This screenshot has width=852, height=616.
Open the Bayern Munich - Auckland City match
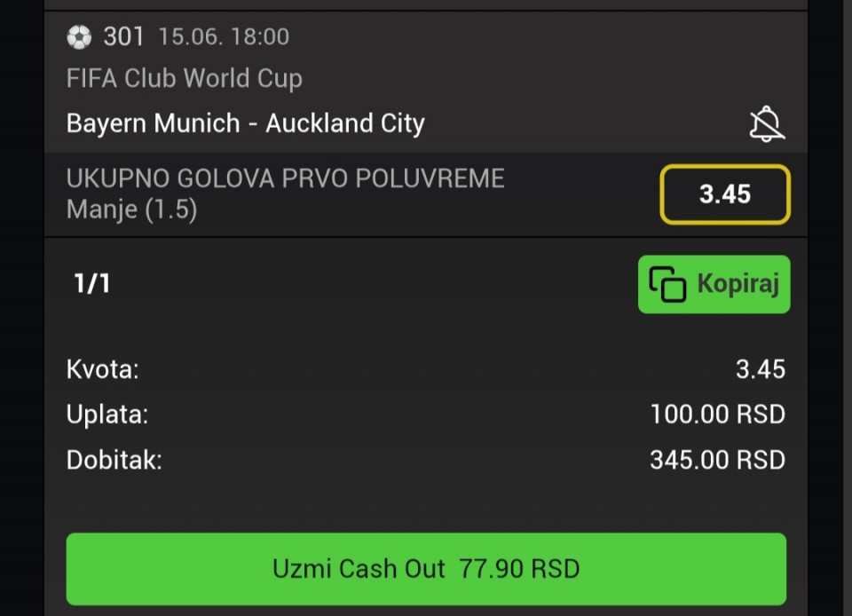click(x=246, y=123)
